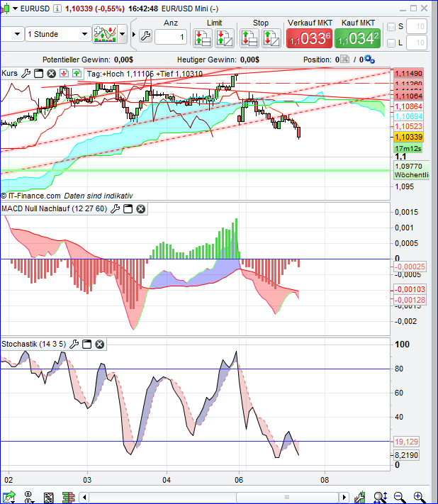Click the add indicator chart icon
This screenshot has height=504, width=438.
pyautogui.click(x=105, y=34)
